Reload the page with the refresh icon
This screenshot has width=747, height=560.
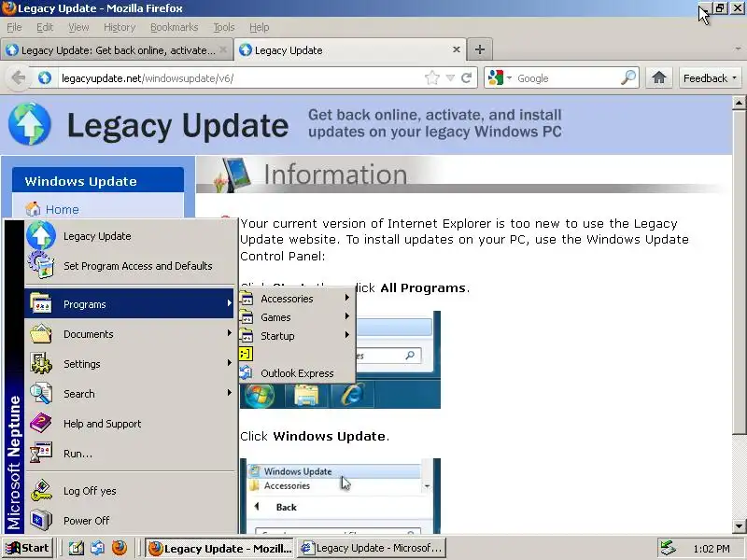click(x=467, y=77)
